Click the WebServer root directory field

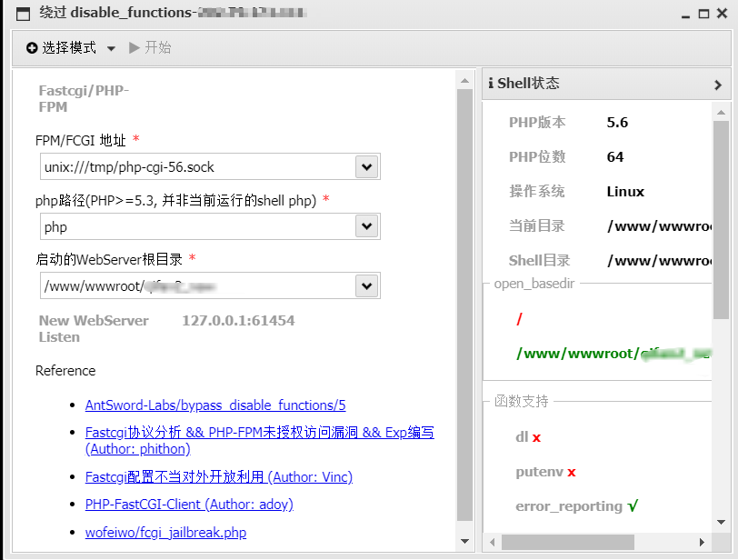tap(197, 286)
